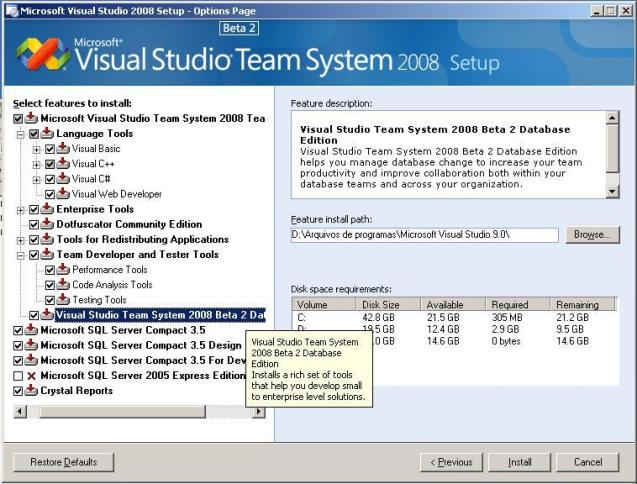Select Visual Studio Team System 2008 Beta 2 item
Viewport: 637px width, 484px height.
click(x=160, y=315)
